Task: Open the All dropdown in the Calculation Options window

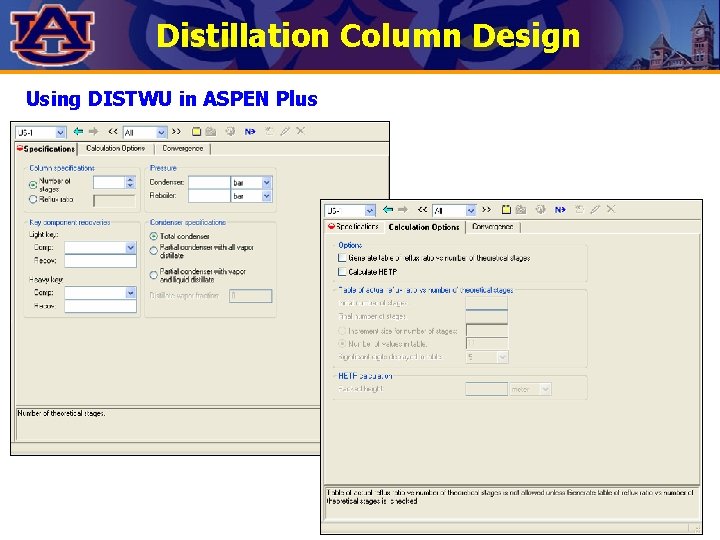Action: point(471,211)
